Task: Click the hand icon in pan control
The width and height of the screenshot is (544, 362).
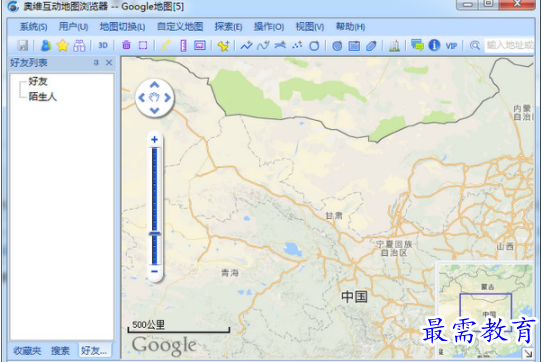Action: tap(154, 98)
